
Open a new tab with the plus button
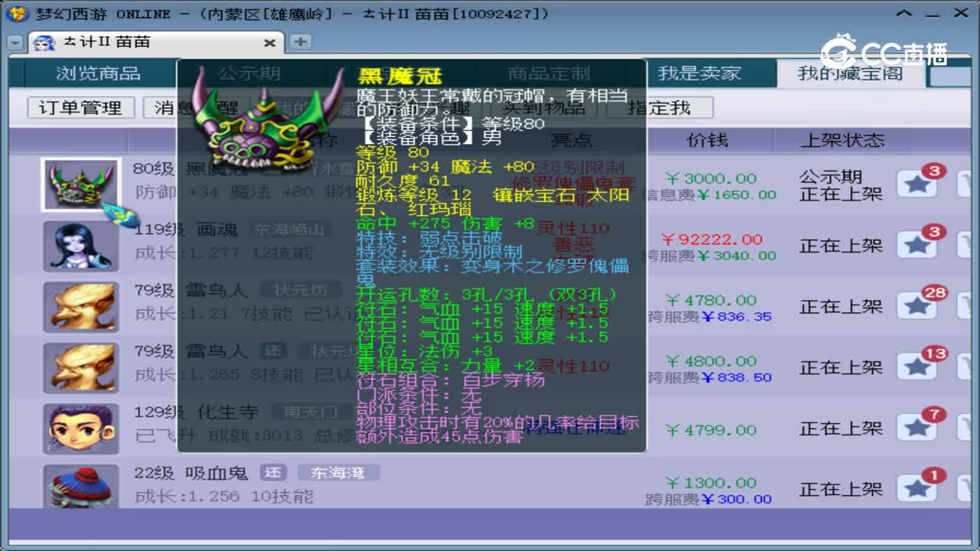point(300,42)
